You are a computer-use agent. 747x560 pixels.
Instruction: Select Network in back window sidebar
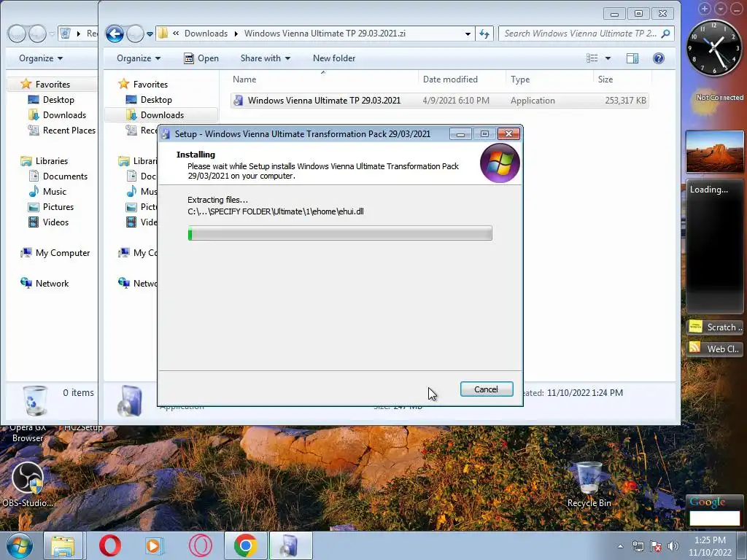tap(52, 284)
